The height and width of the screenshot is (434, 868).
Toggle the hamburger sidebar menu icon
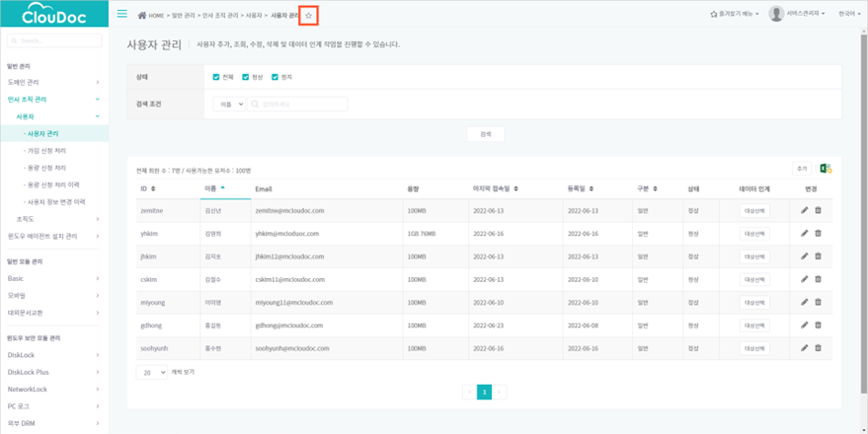(x=122, y=14)
